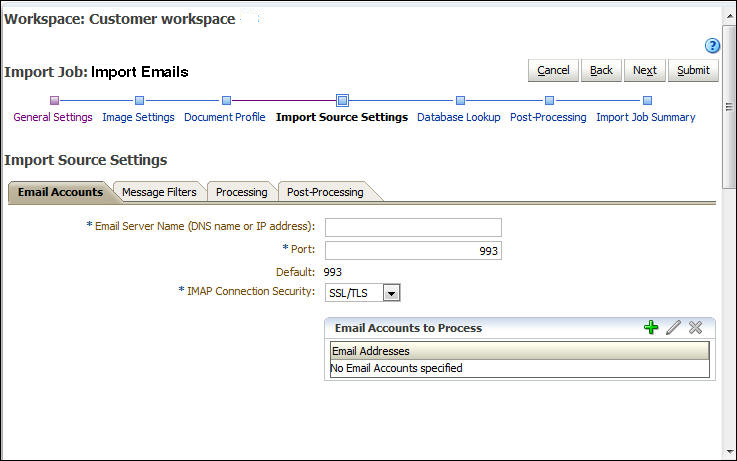The width and height of the screenshot is (737, 461).
Task: Focus the Email Server Name field
Action: click(x=413, y=227)
